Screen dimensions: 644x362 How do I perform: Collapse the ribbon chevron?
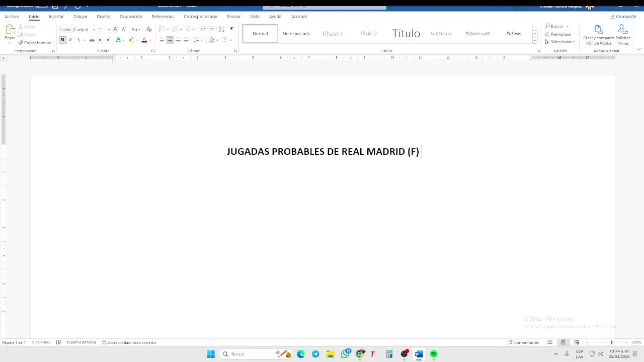(639, 49)
